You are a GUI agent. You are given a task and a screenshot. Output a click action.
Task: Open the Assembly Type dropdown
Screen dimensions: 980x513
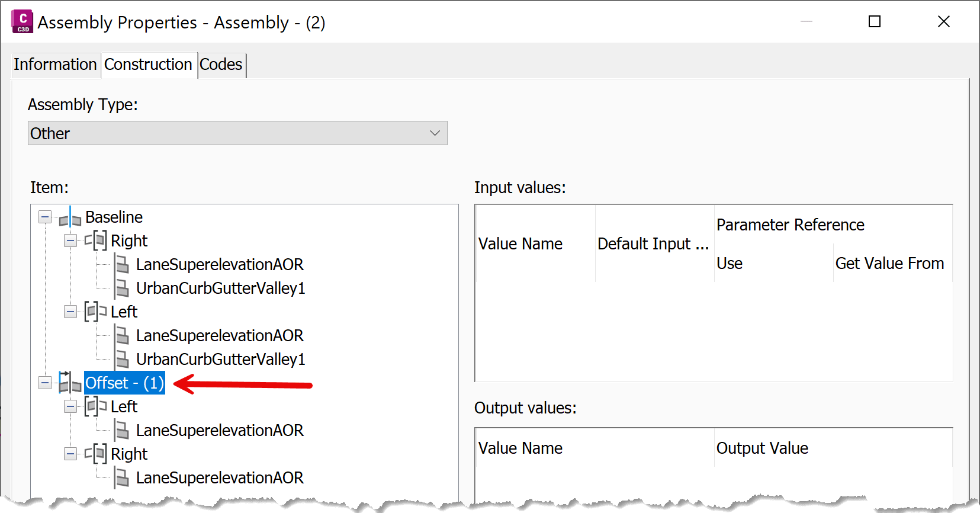tap(237, 133)
